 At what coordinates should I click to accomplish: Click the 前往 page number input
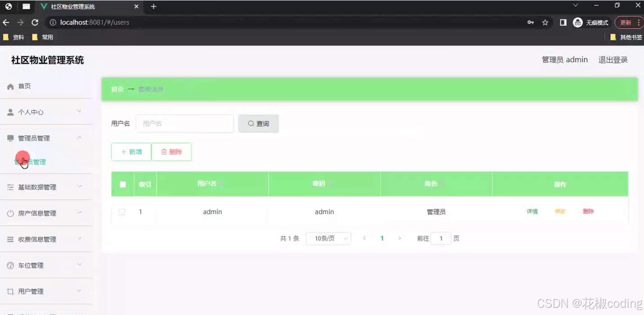pyautogui.click(x=441, y=239)
